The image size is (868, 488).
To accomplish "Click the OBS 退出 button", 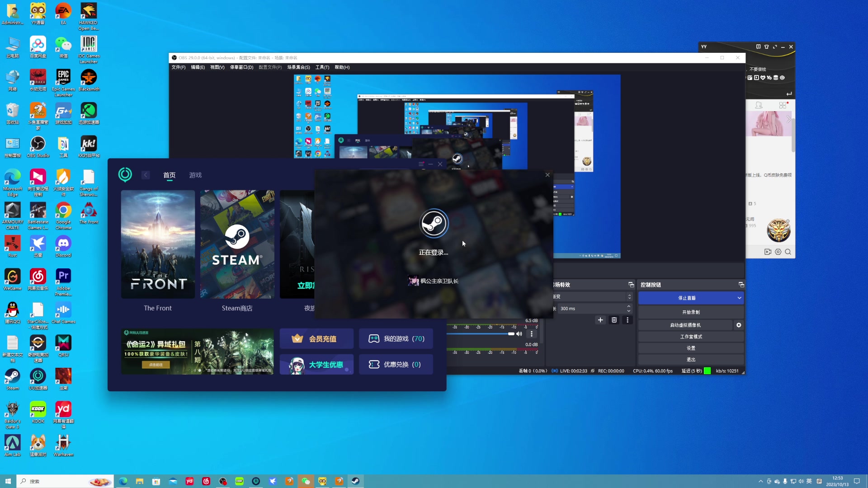I will tap(691, 360).
